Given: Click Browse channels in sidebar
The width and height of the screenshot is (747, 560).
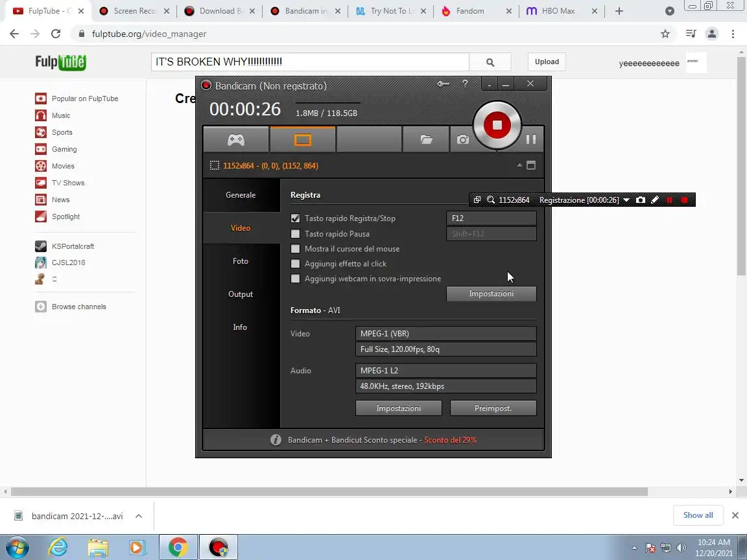Looking at the screenshot, I should (x=71, y=307).
